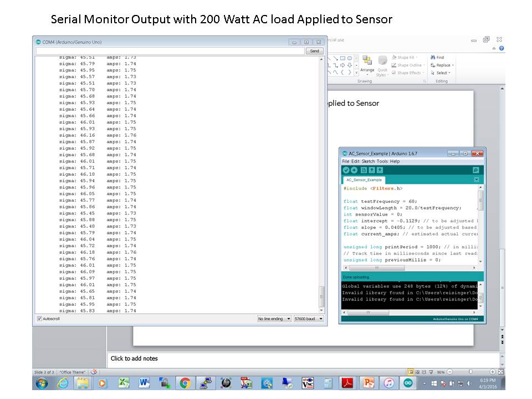Open the Arduino Tools menu
The width and height of the screenshot is (532, 399).
coord(382,161)
